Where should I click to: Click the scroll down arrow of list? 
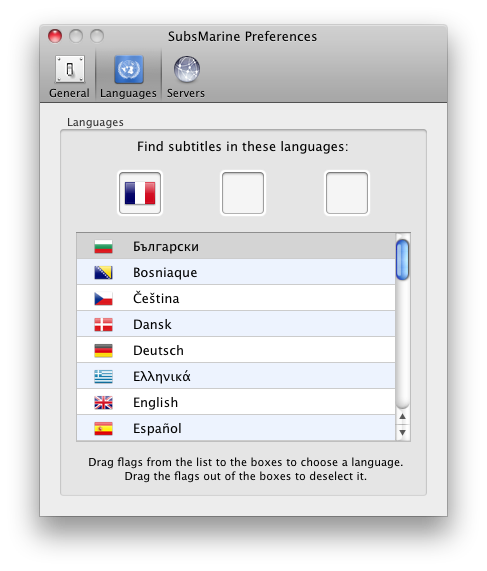point(402,433)
